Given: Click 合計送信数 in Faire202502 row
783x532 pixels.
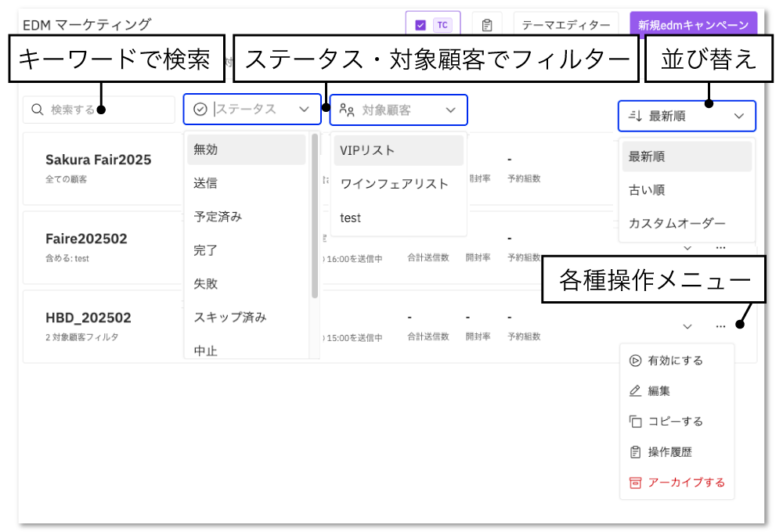Looking at the screenshot, I should (428, 257).
